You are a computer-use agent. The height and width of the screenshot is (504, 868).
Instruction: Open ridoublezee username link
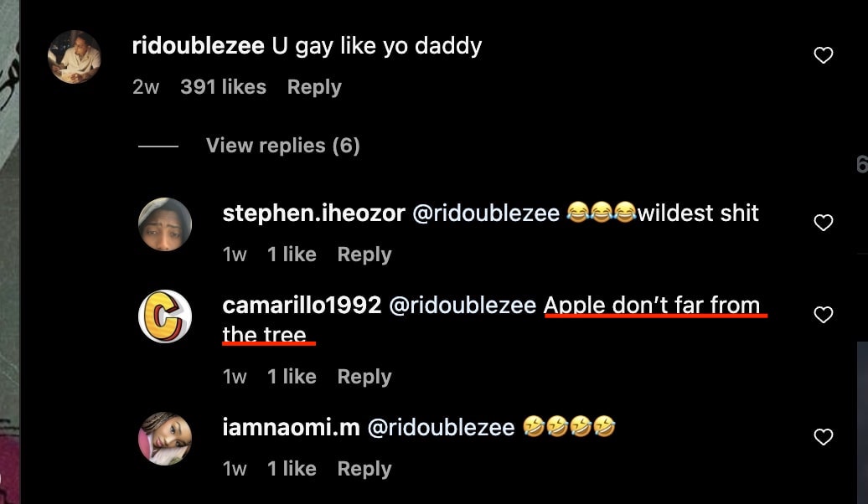tap(199, 45)
